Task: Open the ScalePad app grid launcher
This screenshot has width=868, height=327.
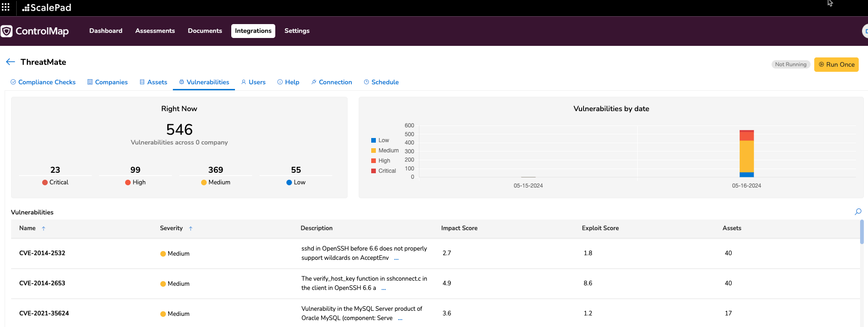Action: pyautogui.click(x=6, y=7)
